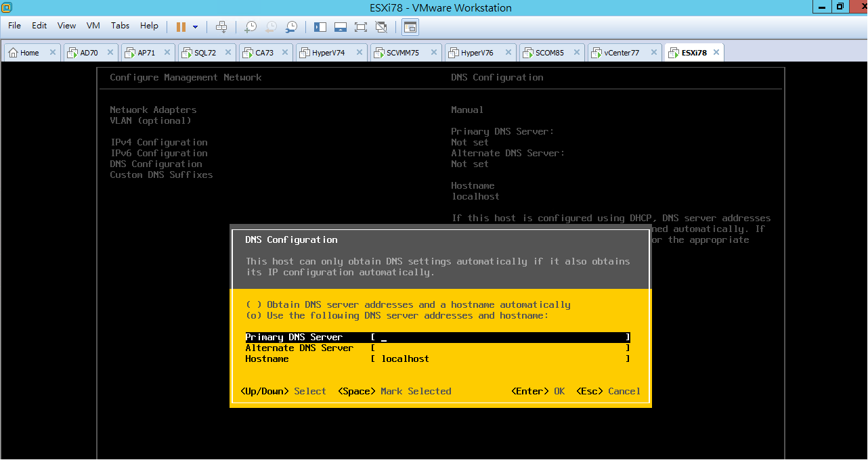This screenshot has height=460, width=868.
Task: Click the Primary DNS Server input field
Action: coord(501,337)
